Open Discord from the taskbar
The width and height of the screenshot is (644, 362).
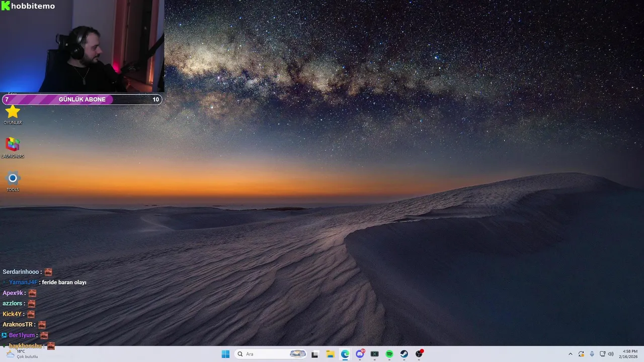(360, 354)
